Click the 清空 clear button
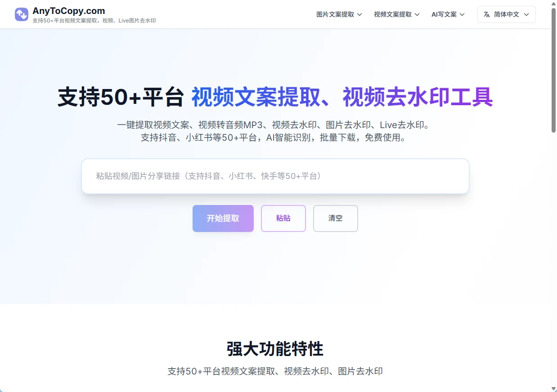Screen dimensions: 557x392 [335, 218]
